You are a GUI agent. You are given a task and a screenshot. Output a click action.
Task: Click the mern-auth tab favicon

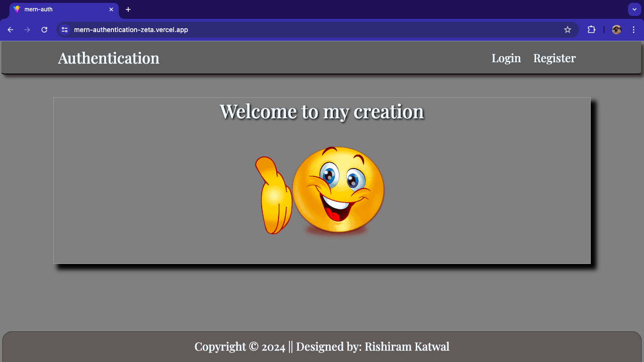click(x=17, y=9)
